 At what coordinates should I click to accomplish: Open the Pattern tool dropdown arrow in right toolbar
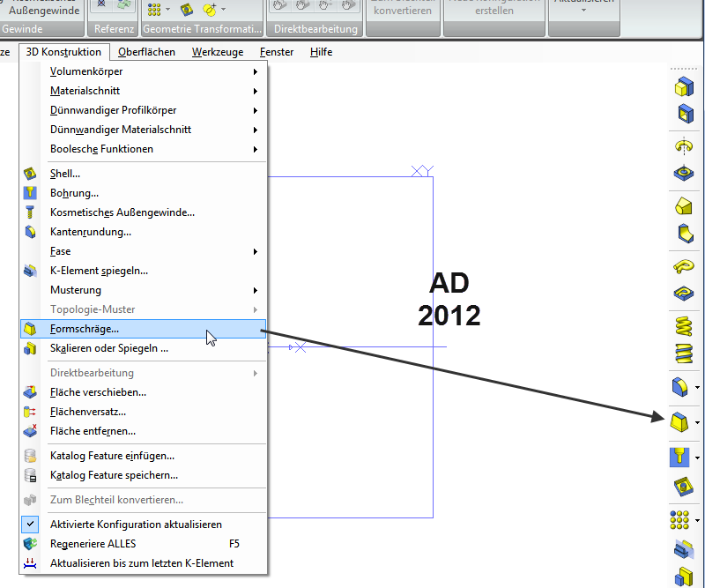pos(697,520)
